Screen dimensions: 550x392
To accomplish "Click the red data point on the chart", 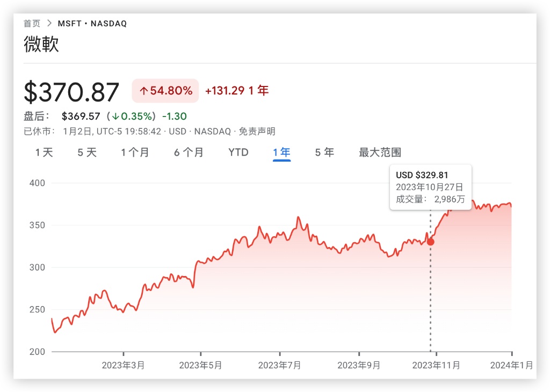I will coord(430,242).
